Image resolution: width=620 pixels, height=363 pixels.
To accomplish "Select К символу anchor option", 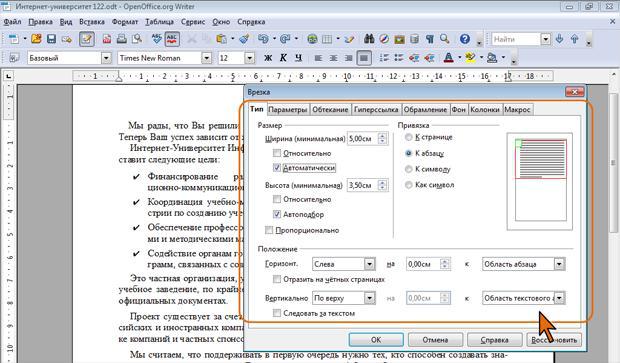I will 409,169.
